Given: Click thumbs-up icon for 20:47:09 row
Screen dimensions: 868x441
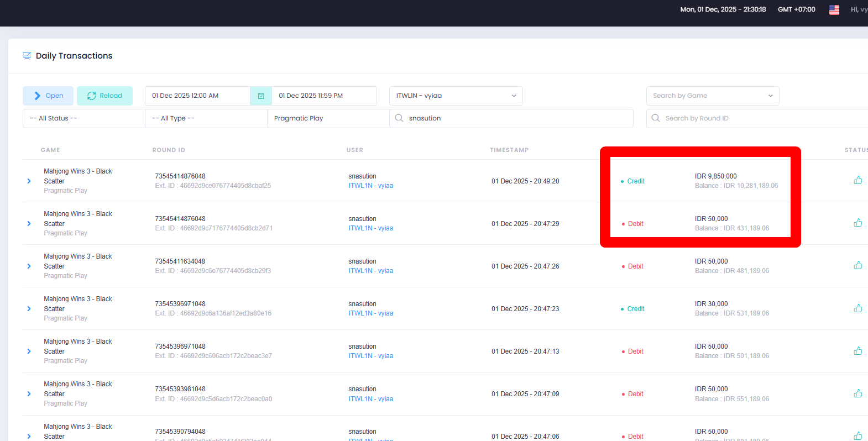Looking at the screenshot, I should (x=858, y=393).
